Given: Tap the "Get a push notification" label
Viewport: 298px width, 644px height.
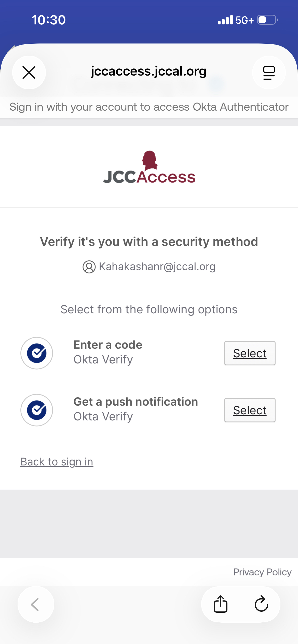Looking at the screenshot, I should pos(136,402).
